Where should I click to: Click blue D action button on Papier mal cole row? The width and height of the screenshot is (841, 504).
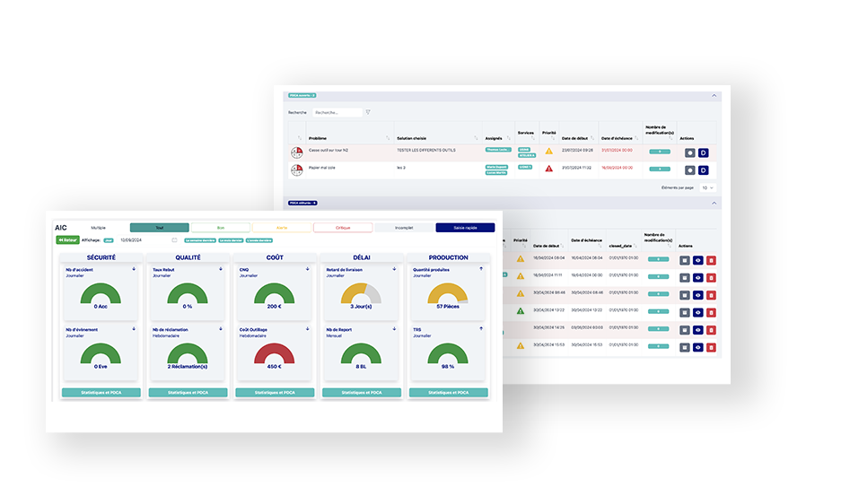[703, 170]
